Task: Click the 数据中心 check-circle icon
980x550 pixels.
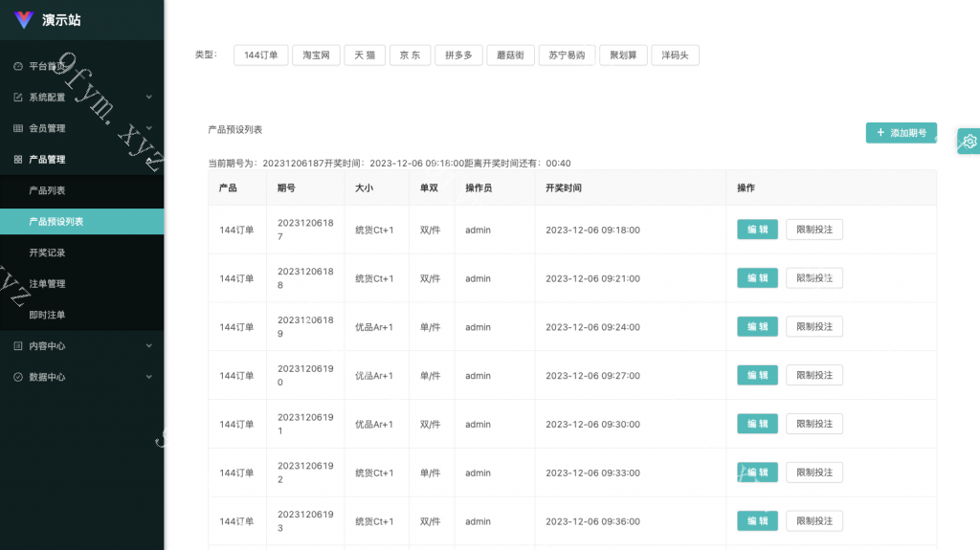Action: click(18, 377)
